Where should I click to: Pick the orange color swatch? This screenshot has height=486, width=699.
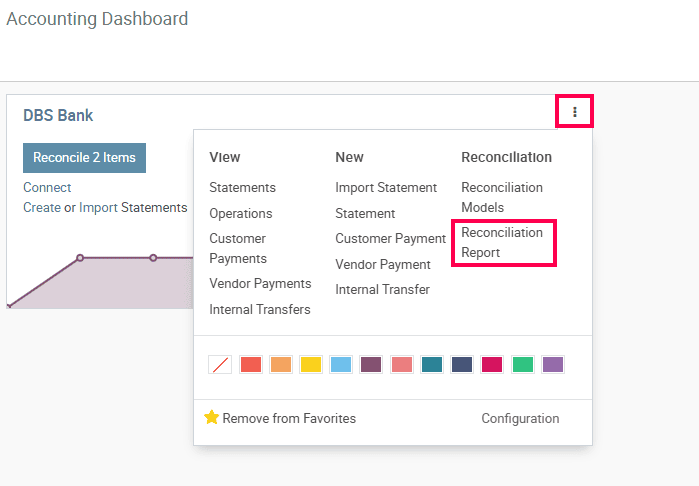(281, 365)
